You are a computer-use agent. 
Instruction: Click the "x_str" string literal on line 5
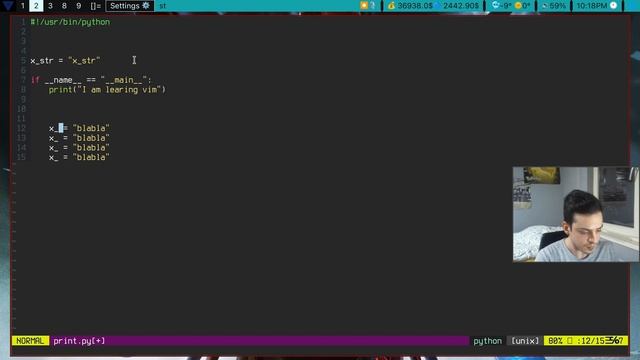click(84, 61)
